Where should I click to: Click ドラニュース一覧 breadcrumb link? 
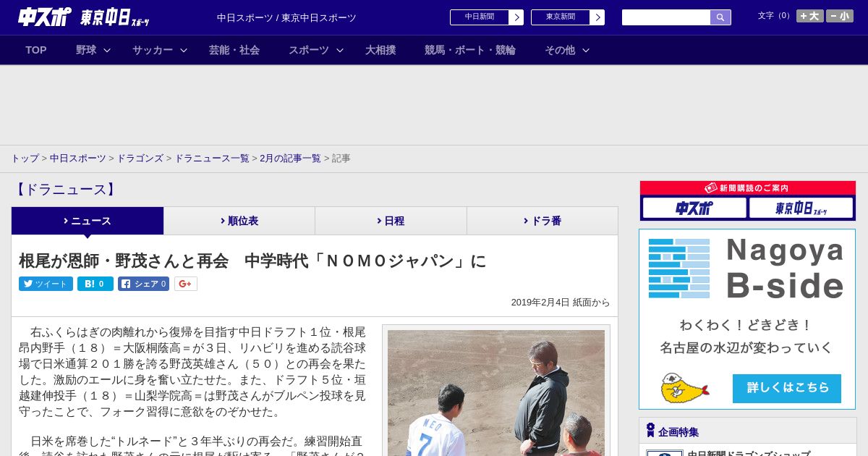[212, 159]
